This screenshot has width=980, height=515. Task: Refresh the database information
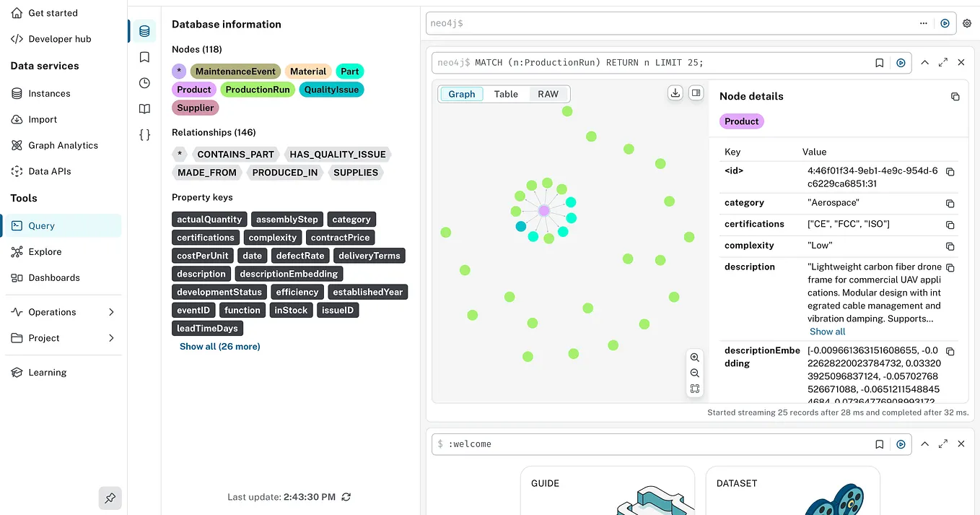pyautogui.click(x=346, y=497)
